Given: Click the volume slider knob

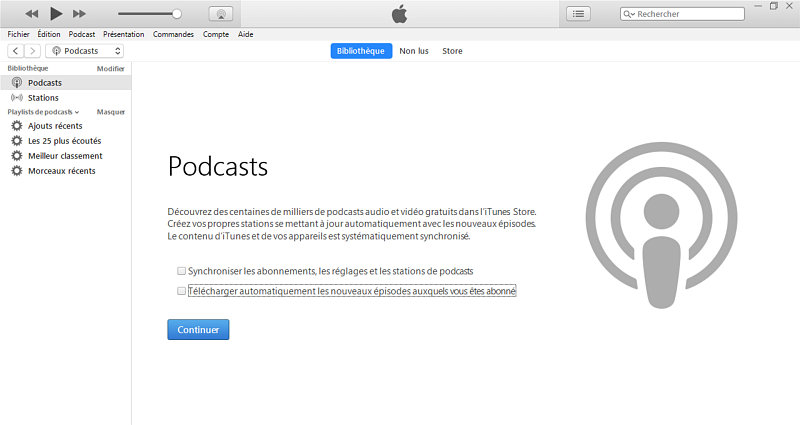Looking at the screenshot, I should [177, 14].
